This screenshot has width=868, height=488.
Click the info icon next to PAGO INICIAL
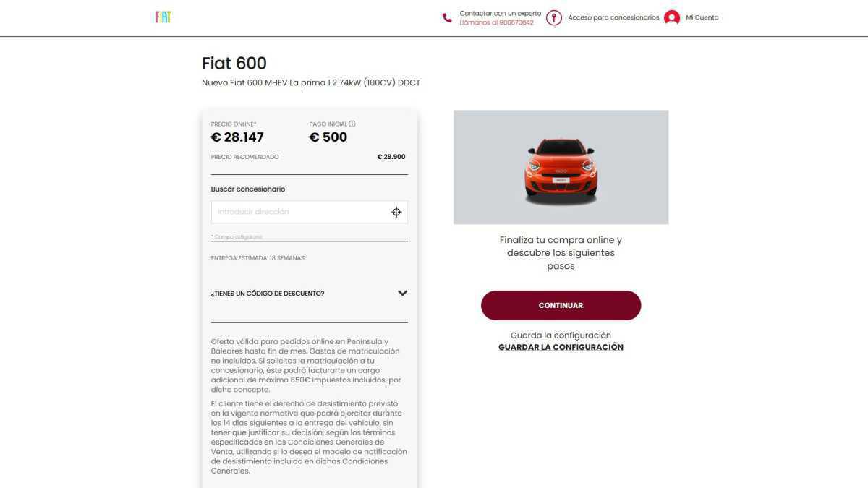pyautogui.click(x=352, y=124)
